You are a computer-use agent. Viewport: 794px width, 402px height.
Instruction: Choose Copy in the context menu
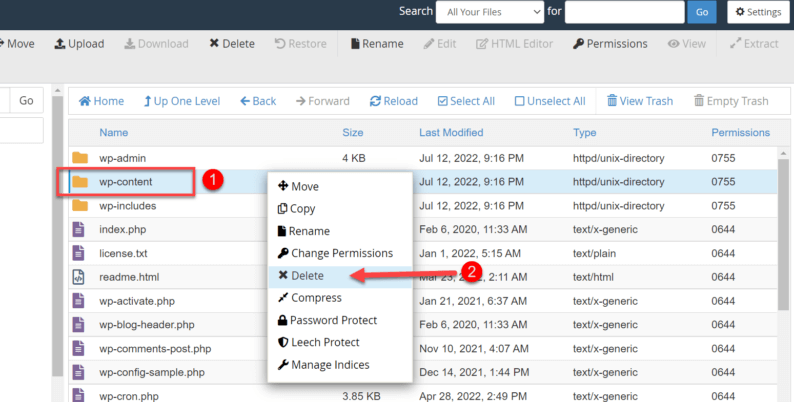click(340, 209)
